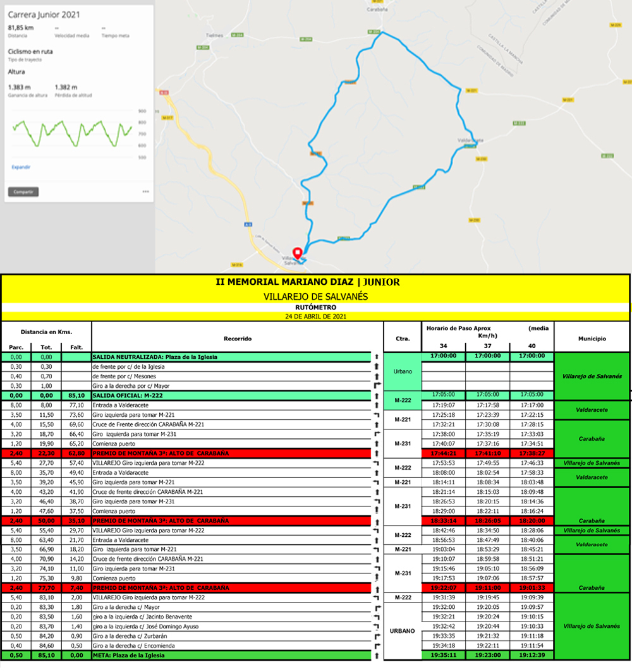Click the '22,30' total distance cell

[46, 453]
